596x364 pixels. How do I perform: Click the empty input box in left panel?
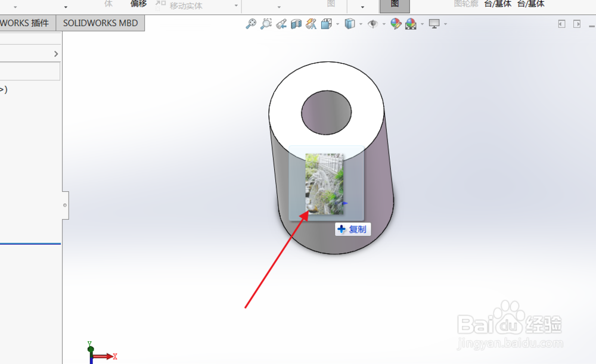[x=30, y=71]
